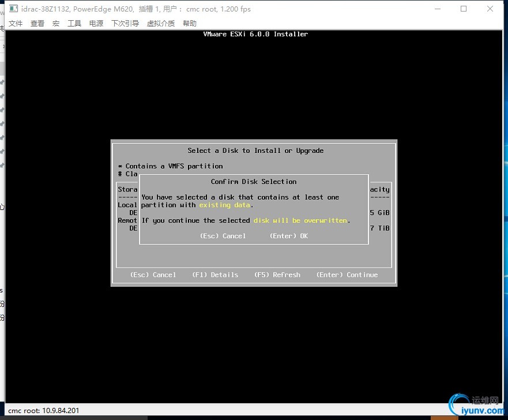The width and height of the screenshot is (508, 420).
Task: Open the 虚拟介质 menu
Action: pyautogui.click(x=161, y=23)
